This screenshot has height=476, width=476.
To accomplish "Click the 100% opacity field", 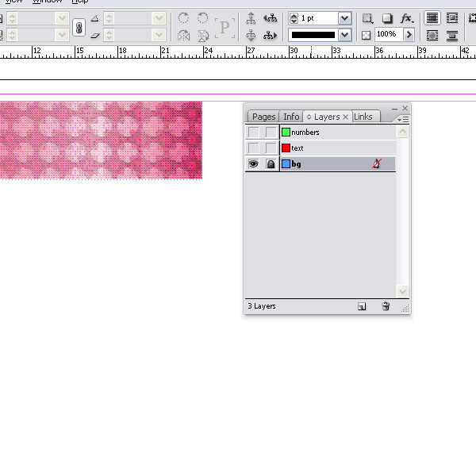I will click(x=390, y=34).
